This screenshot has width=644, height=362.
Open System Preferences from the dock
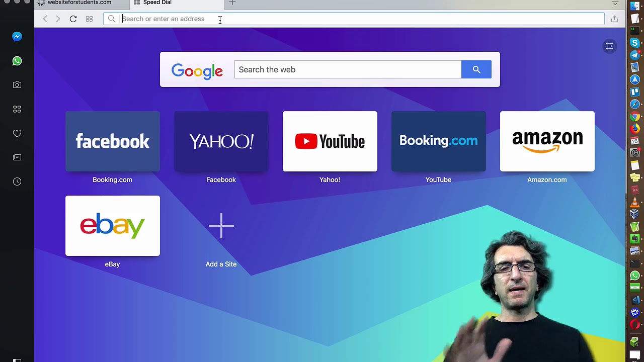pyautogui.click(x=635, y=153)
